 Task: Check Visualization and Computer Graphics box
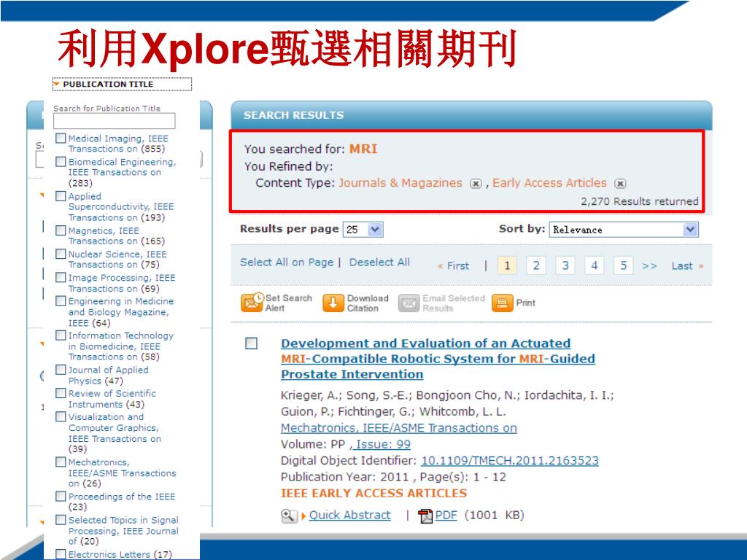pos(61,416)
